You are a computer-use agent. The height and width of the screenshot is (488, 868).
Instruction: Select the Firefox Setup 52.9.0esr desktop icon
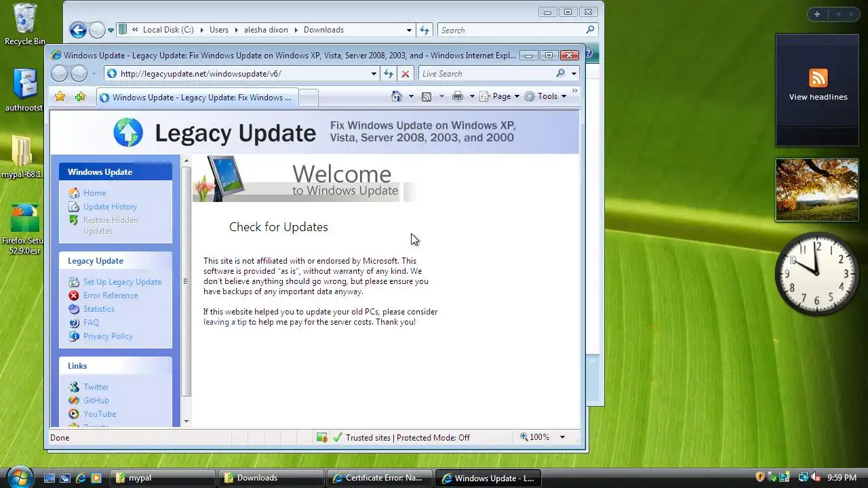[x=22, y=228]
